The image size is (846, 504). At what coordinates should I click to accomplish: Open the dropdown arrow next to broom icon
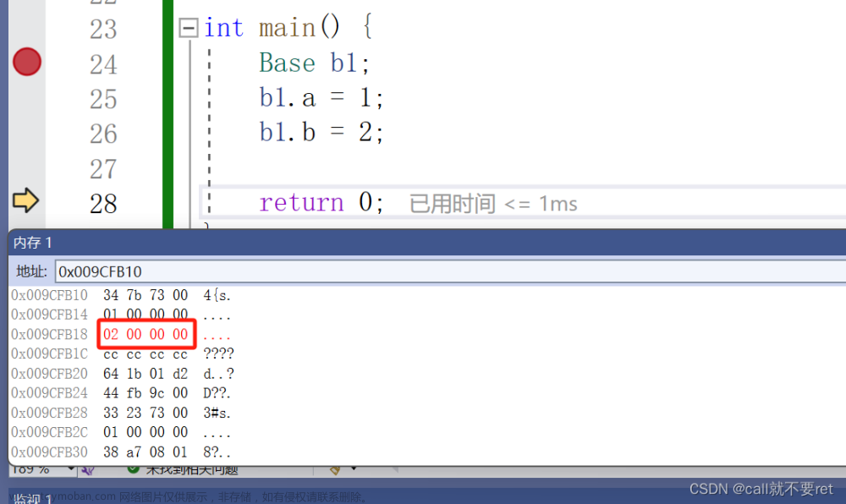point(354,468)
